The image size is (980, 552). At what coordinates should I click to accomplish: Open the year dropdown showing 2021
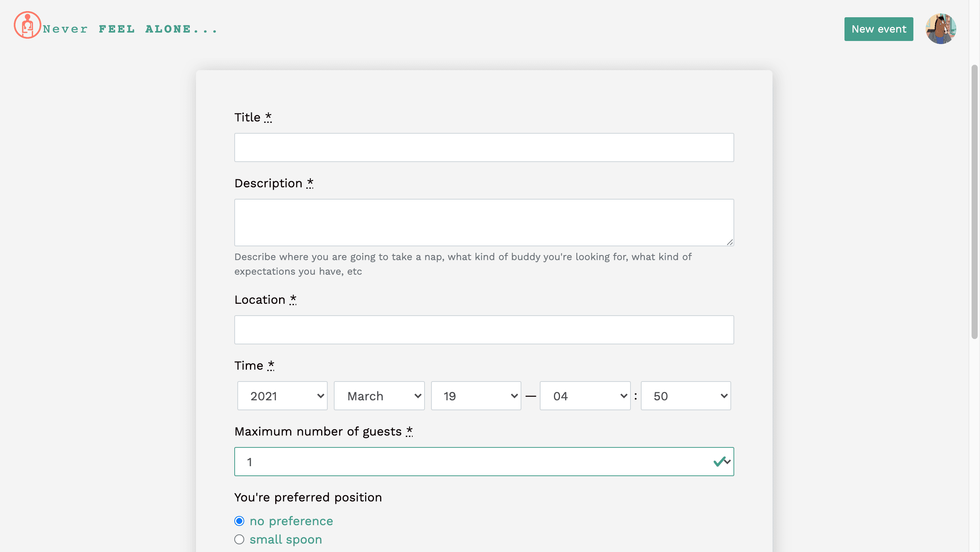[x=282, y=396]
